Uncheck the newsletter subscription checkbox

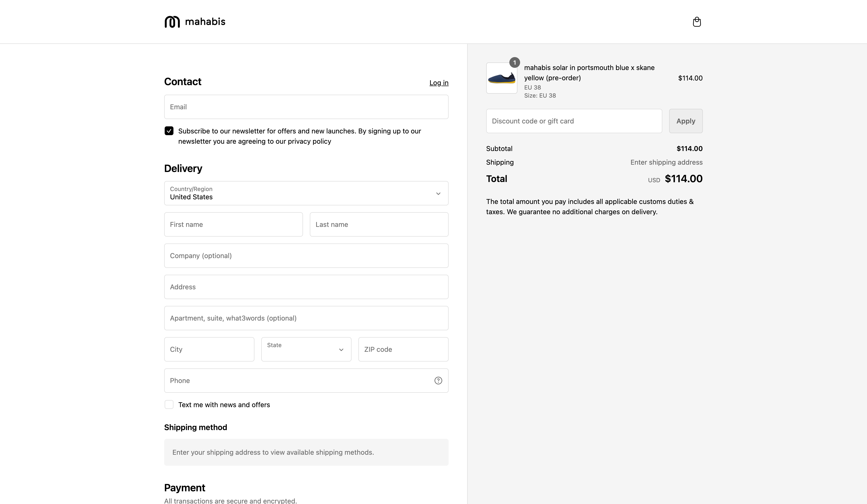click(x=169, y=131)
